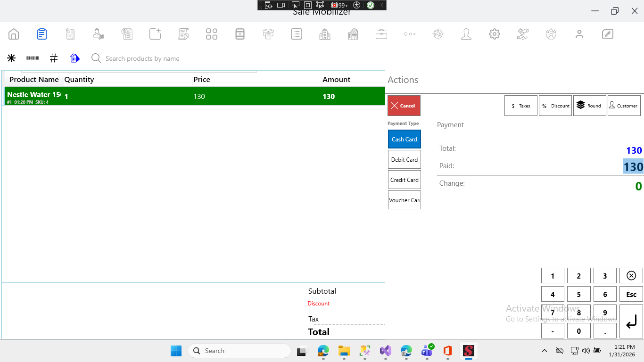Click the briefcase icon in the top bar
This screenshot has height=362, width=644.
381,34
